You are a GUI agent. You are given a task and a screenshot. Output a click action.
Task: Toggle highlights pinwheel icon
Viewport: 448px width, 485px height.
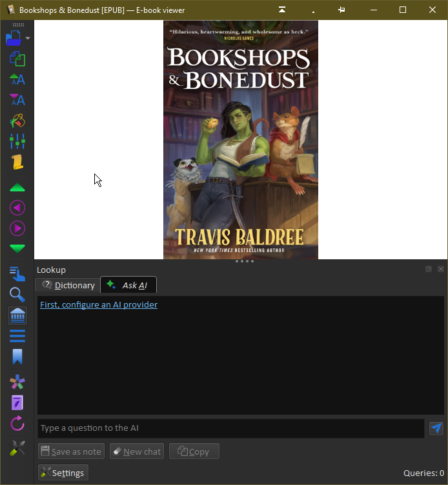[17, 382]
